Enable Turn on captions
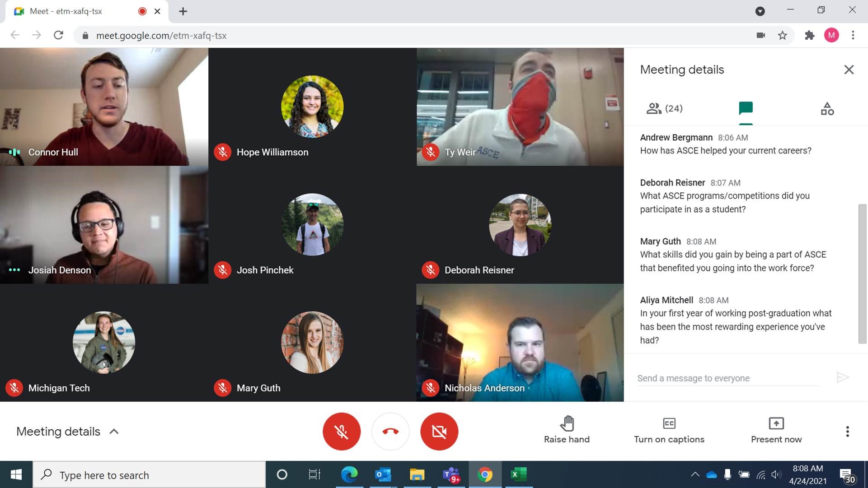This screenshot has width=868, height=488. click(x=669, y=430)
